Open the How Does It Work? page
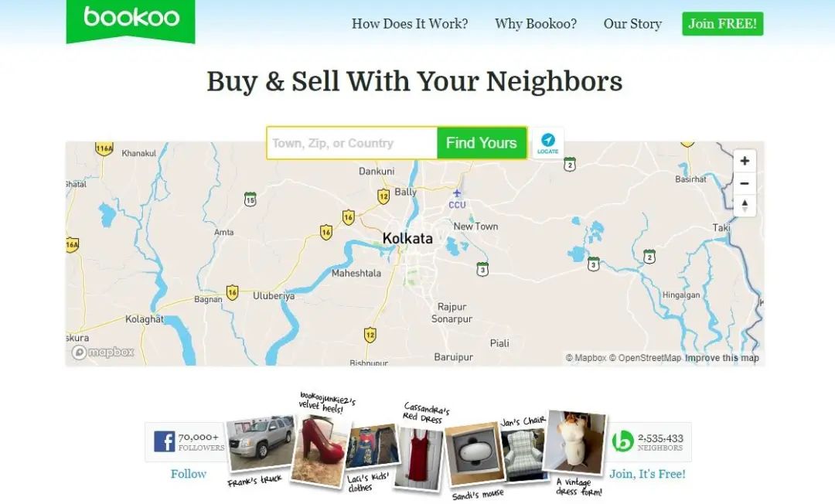This screenshot has width=835, height=504. click(x=410, y=24)
